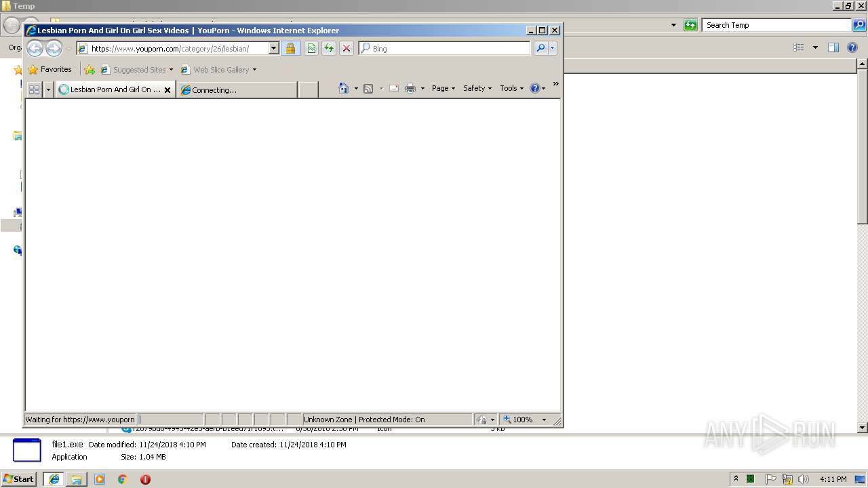Click the Bing search magnifier button

click(540, 48)
